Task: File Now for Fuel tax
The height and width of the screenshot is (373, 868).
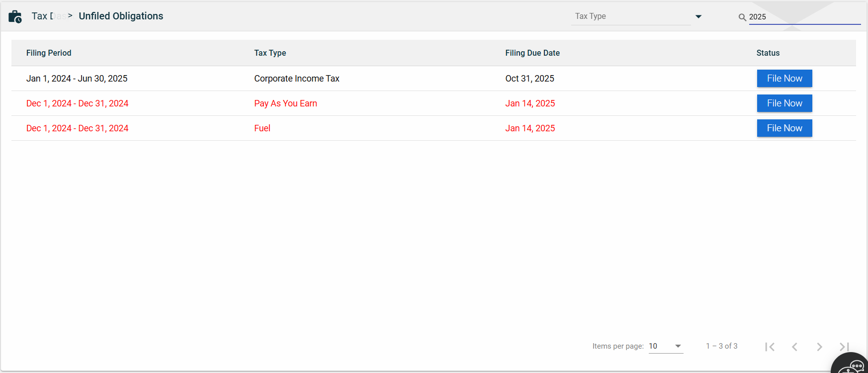Action: click(x=784, y=128)
